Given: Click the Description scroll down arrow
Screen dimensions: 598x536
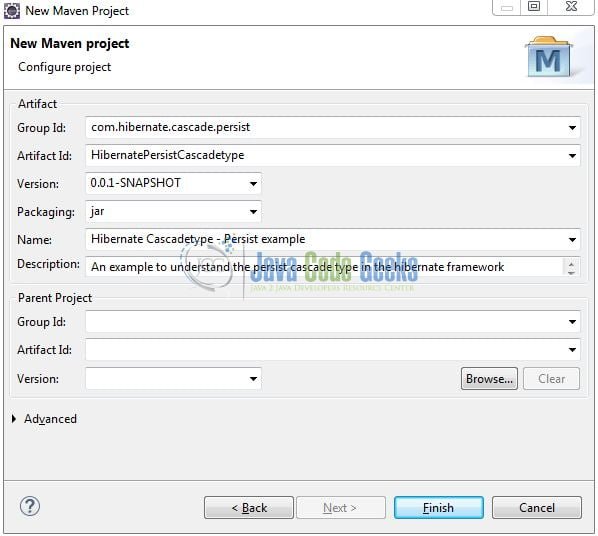Looking at the screenshot, I should click(571, 272).
